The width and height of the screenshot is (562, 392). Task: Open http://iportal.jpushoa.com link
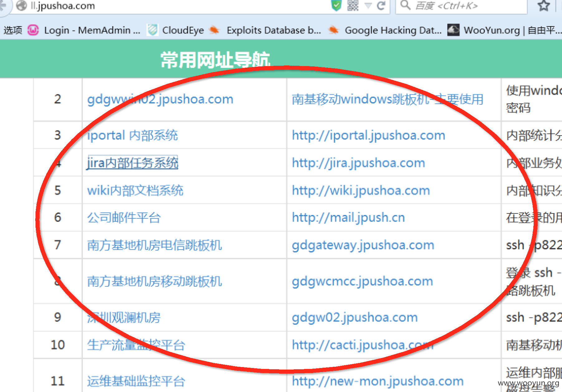(x=369, y=135)
